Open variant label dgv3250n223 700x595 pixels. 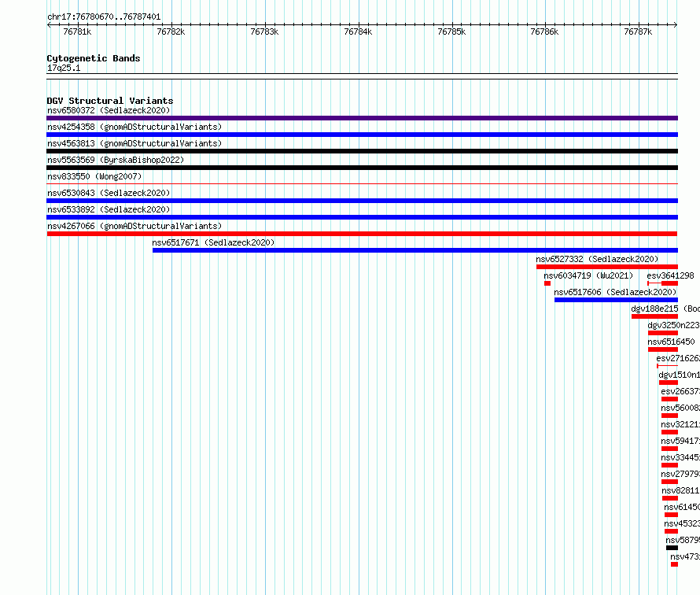[674, 325]
